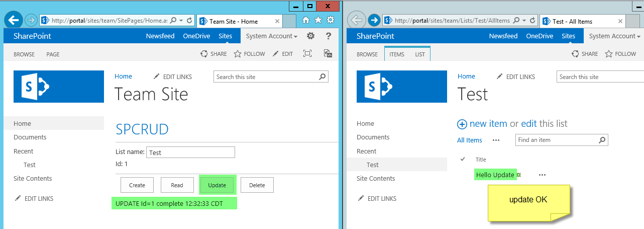Switch to the LIST ribbon tab in the Test list
This screenshot has width=644, height=229.
point(420,54)
